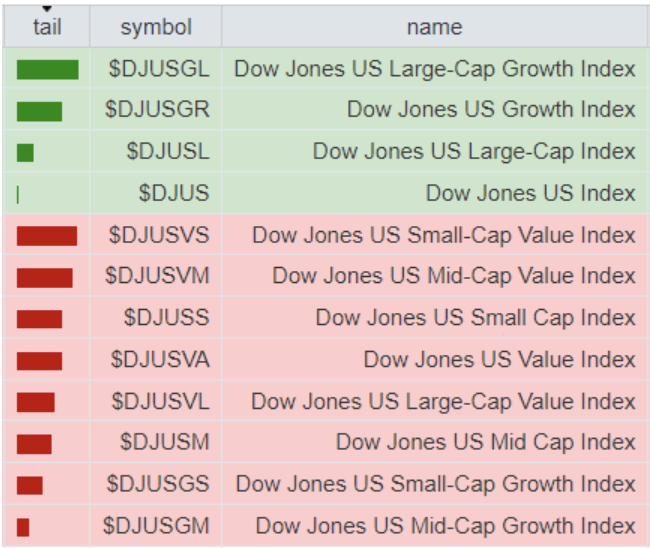
Task: Open Dow Jones US Growth Index row
Action: click(x=491, y=110)
